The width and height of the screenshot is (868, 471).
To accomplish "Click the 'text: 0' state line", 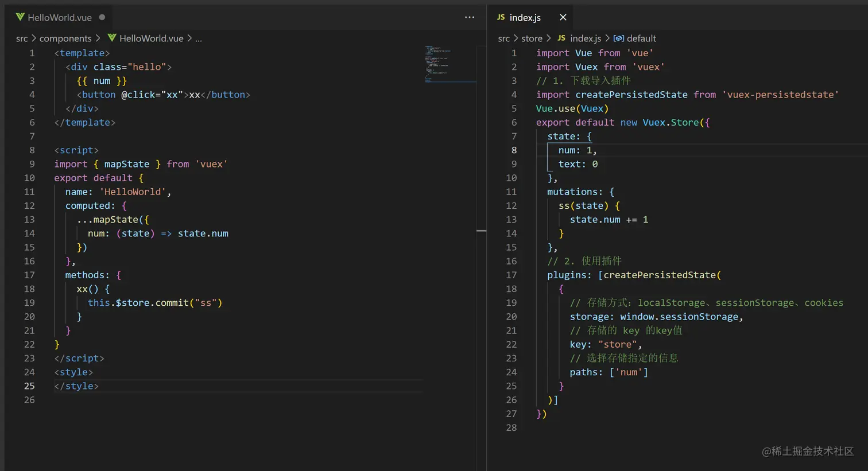I will click(578, 164).
